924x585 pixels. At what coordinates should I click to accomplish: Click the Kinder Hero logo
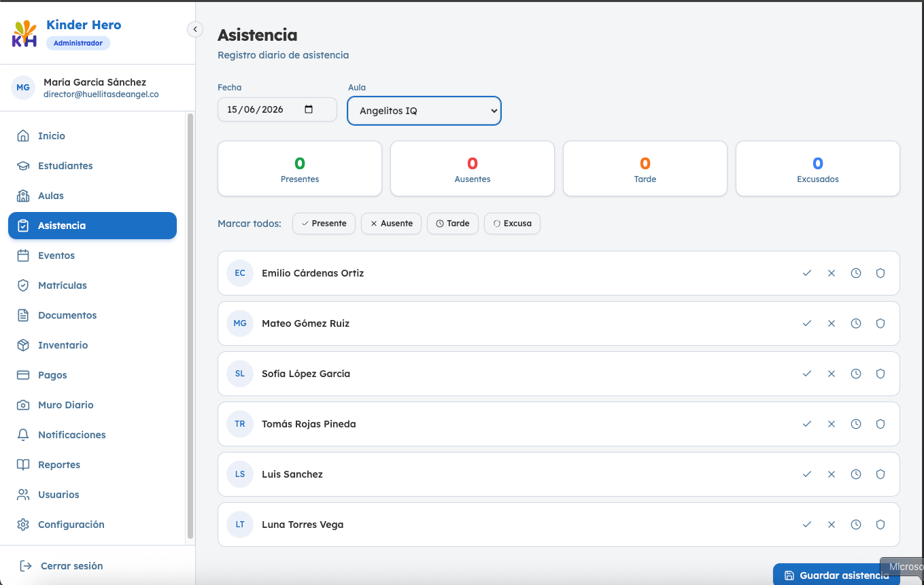pyautogui.click(x=24, y=34)
